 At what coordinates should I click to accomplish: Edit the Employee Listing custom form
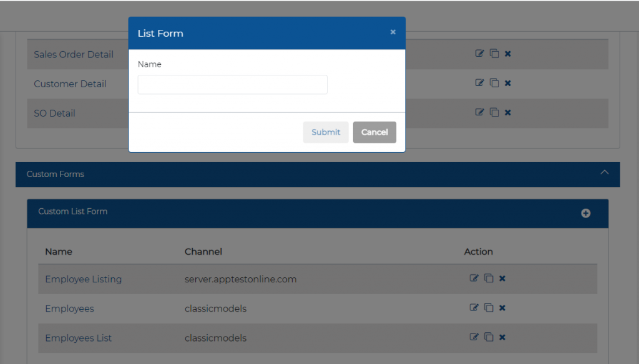point(474,278)
